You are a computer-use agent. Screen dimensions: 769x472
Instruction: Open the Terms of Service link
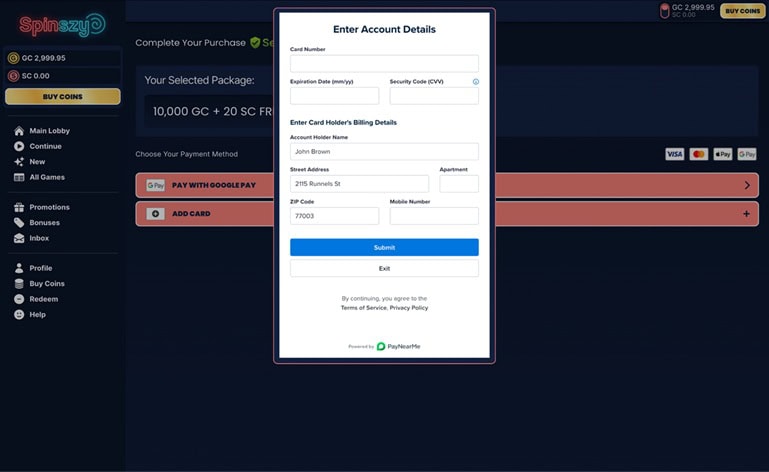pos(363,308)
